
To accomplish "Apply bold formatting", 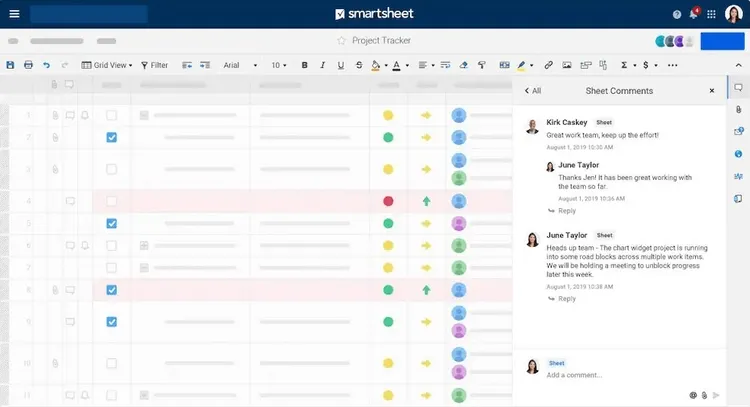I will tap(304, 65).
